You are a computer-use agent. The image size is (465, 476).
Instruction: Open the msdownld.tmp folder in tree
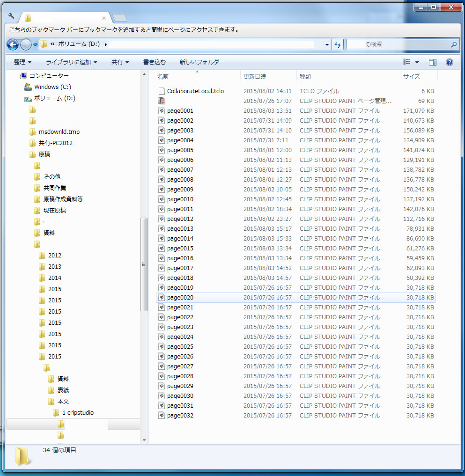[59, 132]
